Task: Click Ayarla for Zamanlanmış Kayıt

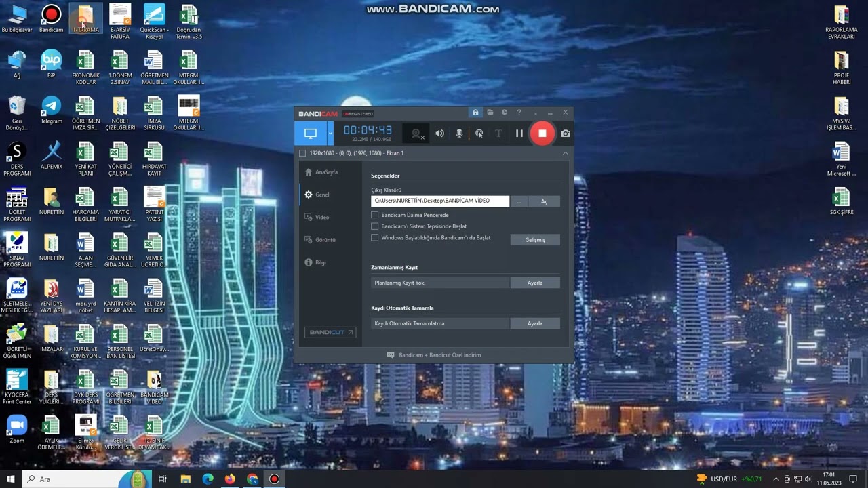Action: click(535, 283)
